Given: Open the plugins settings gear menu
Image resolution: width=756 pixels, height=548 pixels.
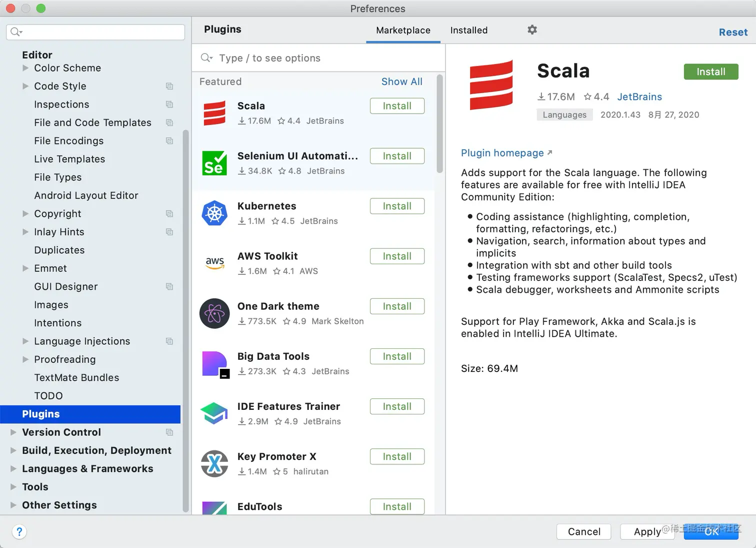Looking at the screenshot, I should (532, 30).
